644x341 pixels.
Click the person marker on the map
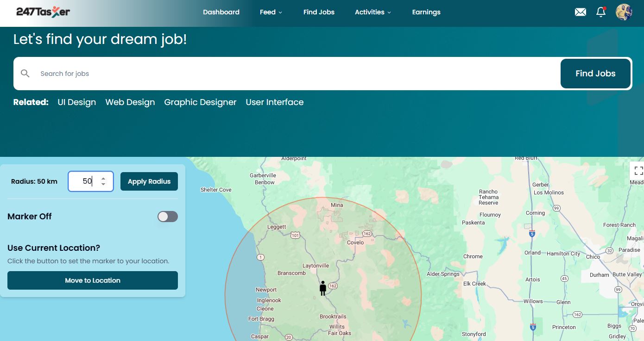tap(323, 288)
